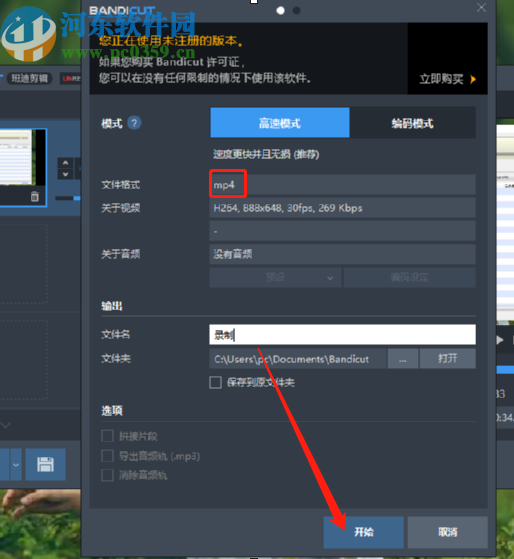Image resolution: width=514 pixels, height=559 pixels.
Task: Toggle 导出音频轨 (.mp3) checkbox
Action: [107, 456]
